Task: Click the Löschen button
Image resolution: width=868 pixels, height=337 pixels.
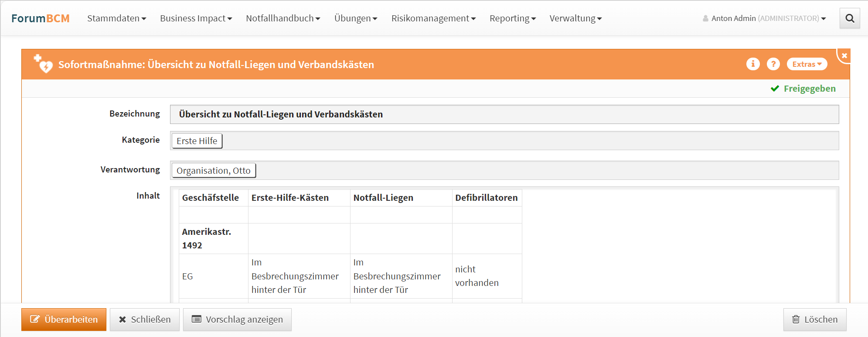Action: pyautogui.click(x=815, y=320)
